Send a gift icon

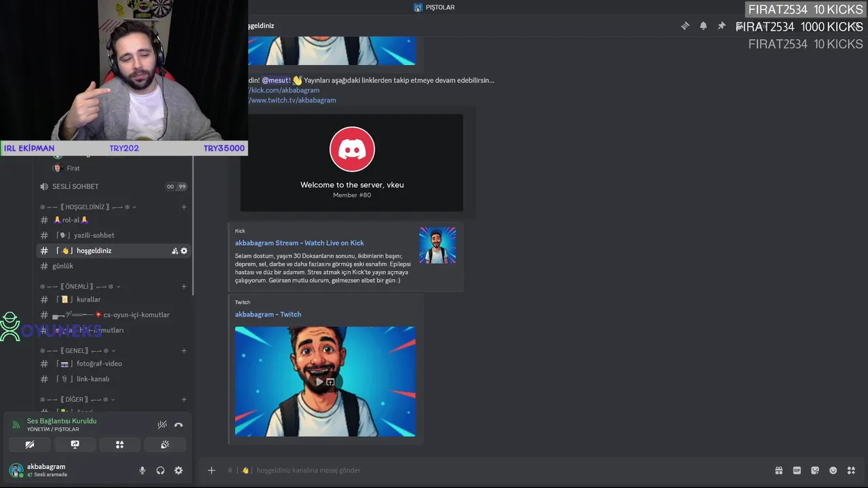tap(779, 470)
